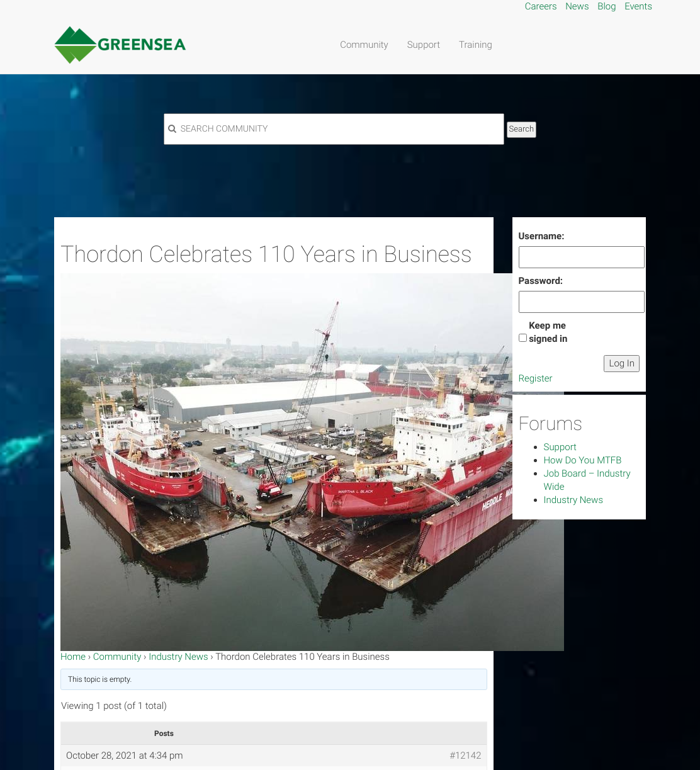700x770 pixels.
Task: Click the 'Forums' sidebar heading
Action: point(550,424)
